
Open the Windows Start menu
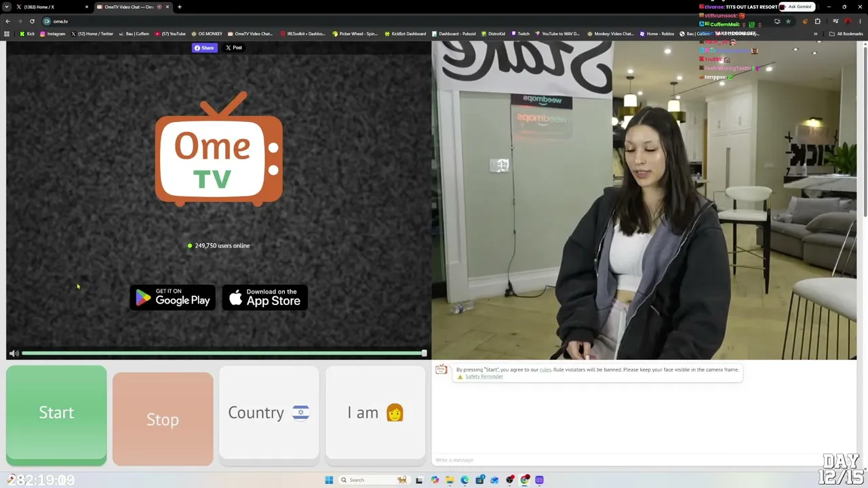329,480
